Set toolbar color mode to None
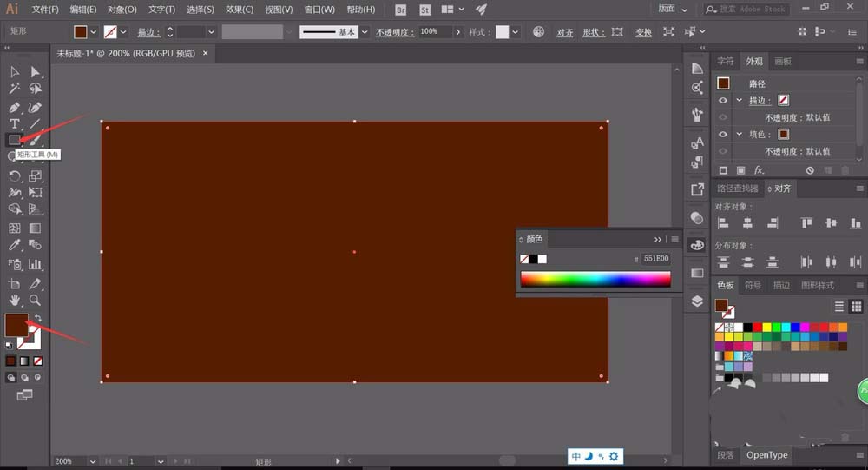Image resolution: width=868 pixels, height=470 pixels. 37,361
